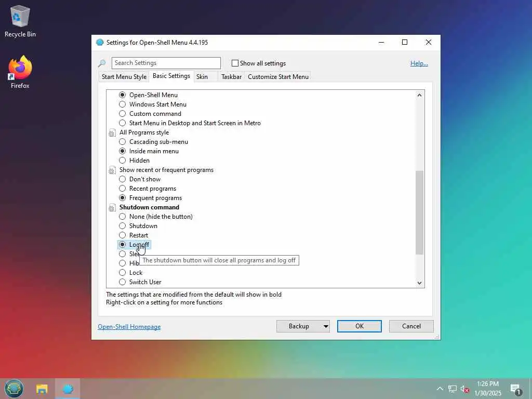Visit the Open-Shell Homepage link

coord(129,327)
